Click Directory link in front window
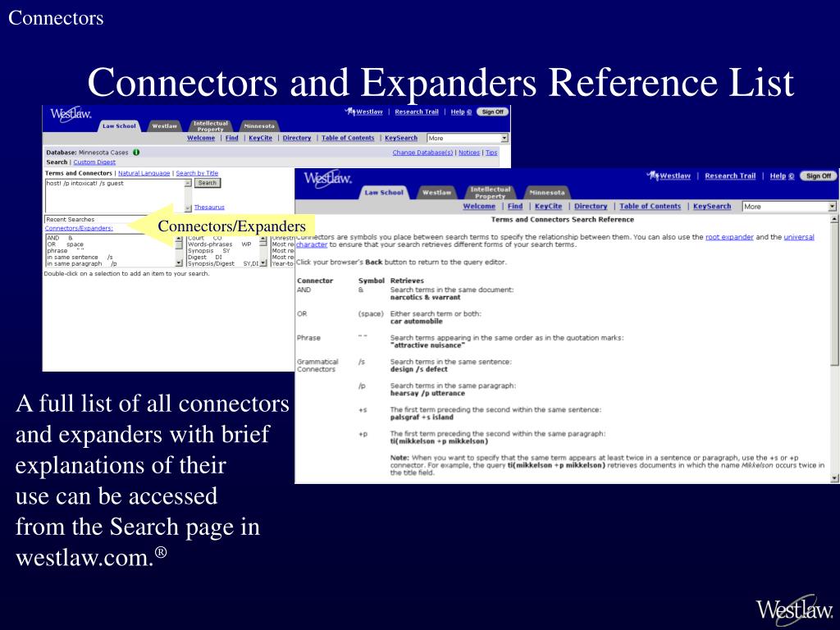 point(591,206)
